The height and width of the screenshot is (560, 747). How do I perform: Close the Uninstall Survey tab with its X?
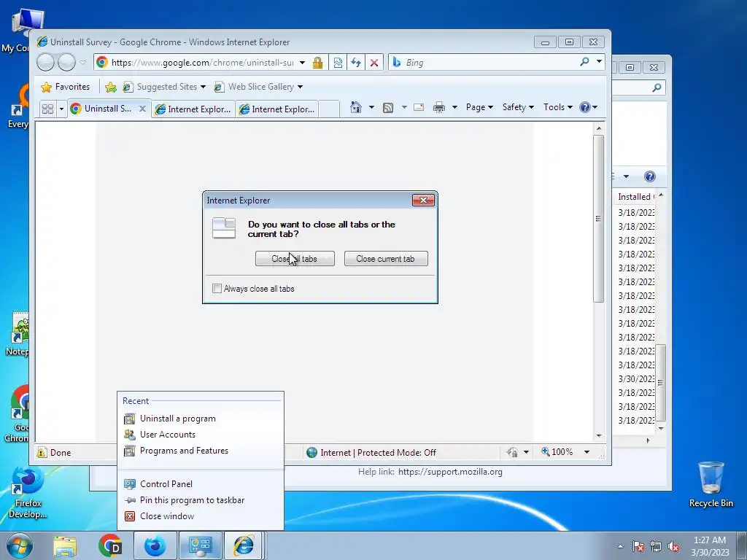point(142,109)
